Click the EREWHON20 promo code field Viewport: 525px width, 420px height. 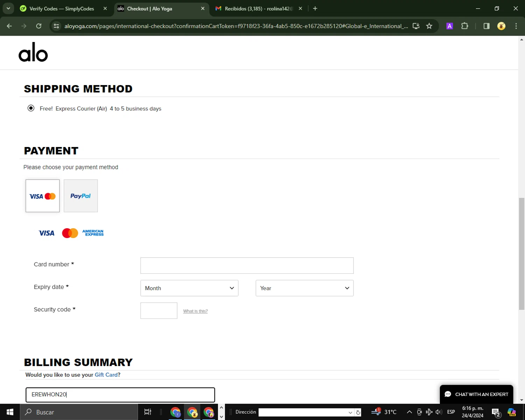click(x=120, y=395)
